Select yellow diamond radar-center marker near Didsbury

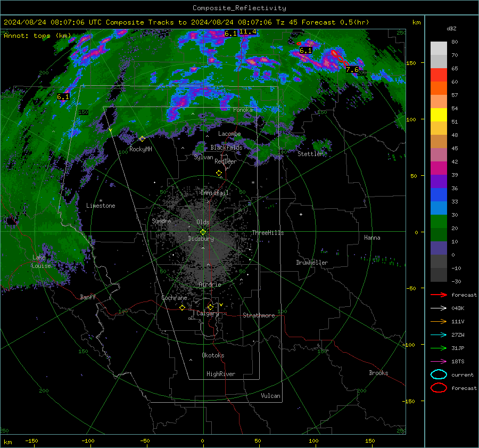(203, 232)
